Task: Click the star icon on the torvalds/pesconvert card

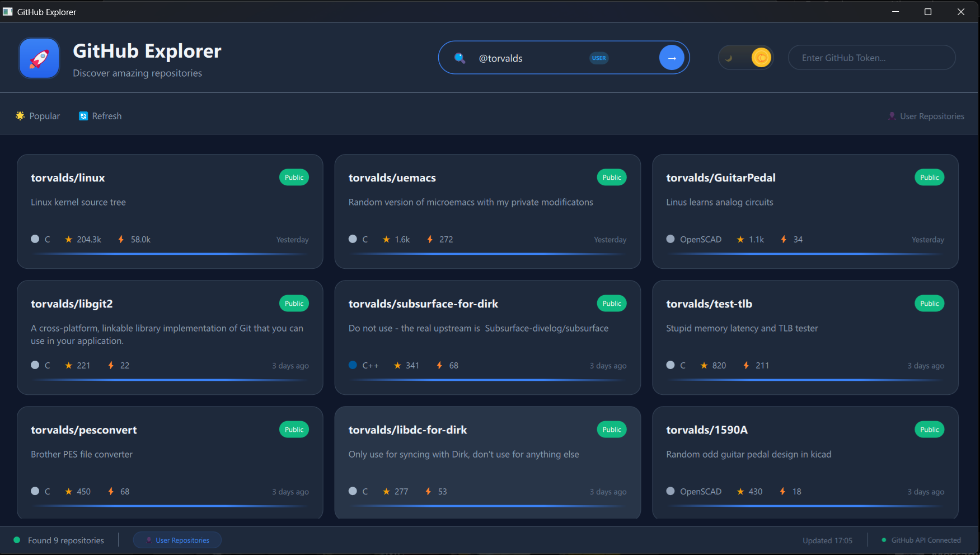Action: 69,491
